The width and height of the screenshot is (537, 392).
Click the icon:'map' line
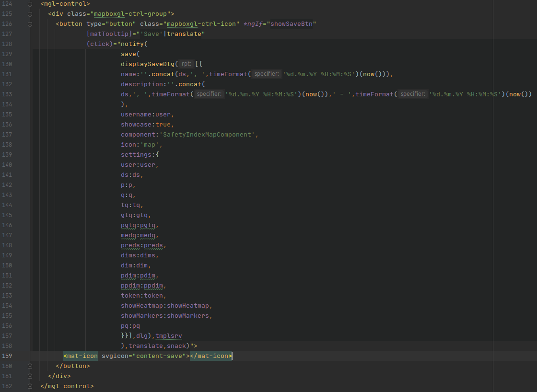click(142, 144)
